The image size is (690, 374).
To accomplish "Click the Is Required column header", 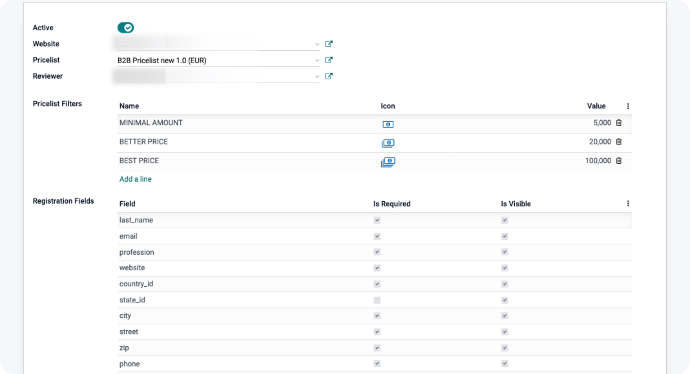I will pyautogui.click(x=392, y=204).
